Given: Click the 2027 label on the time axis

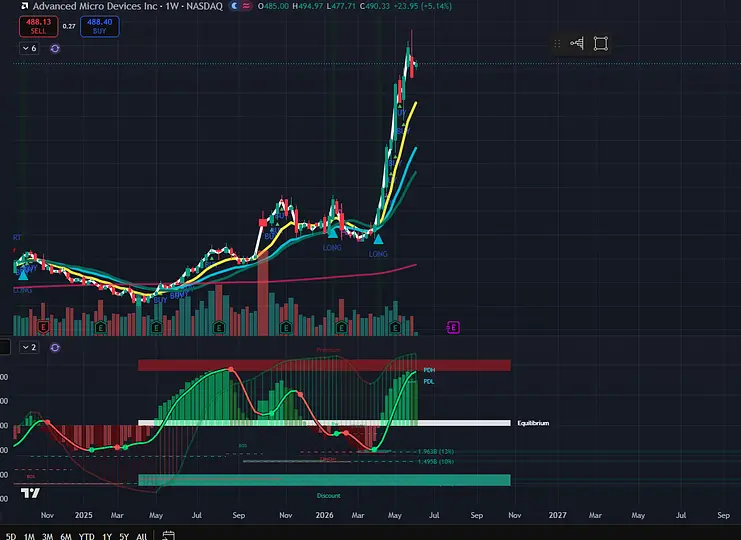Looking at the screenshot, I should pyautogui.click(x=558, y=515).
